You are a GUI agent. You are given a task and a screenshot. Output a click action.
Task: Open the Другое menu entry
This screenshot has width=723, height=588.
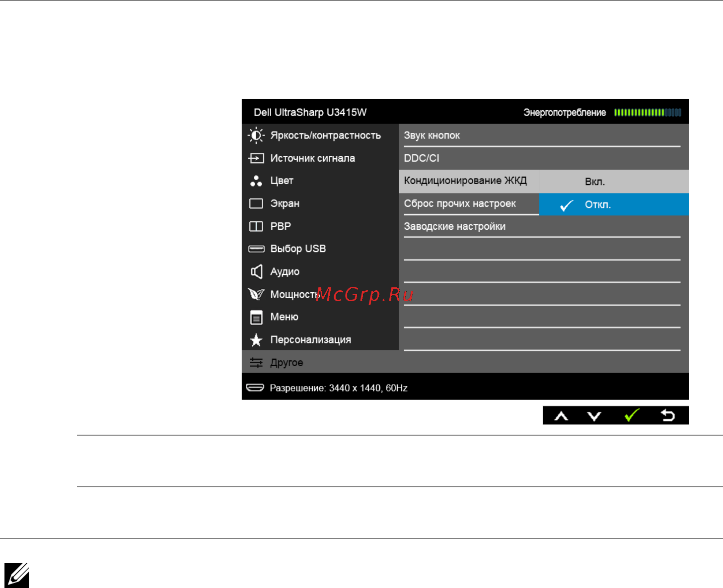point(320,363)
